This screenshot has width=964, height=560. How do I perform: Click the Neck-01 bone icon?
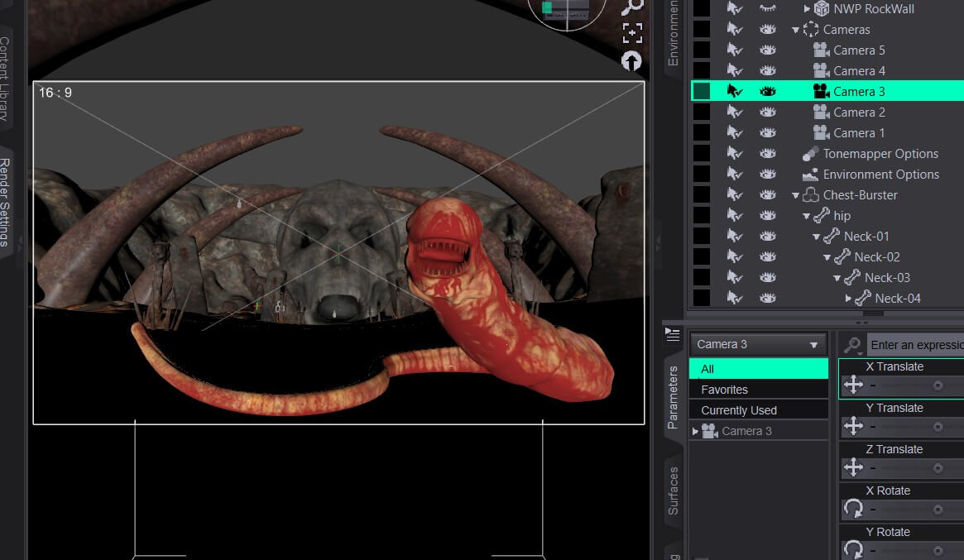pos(832,236)
